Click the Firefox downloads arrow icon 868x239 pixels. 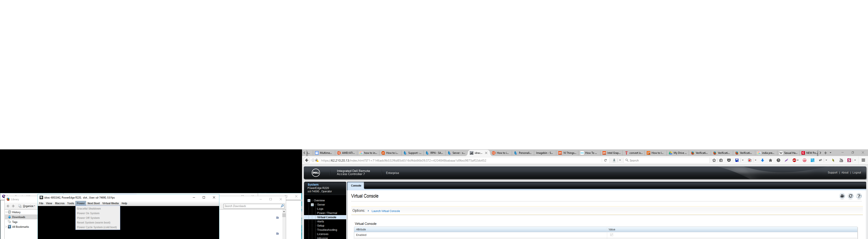click(614, 160)
